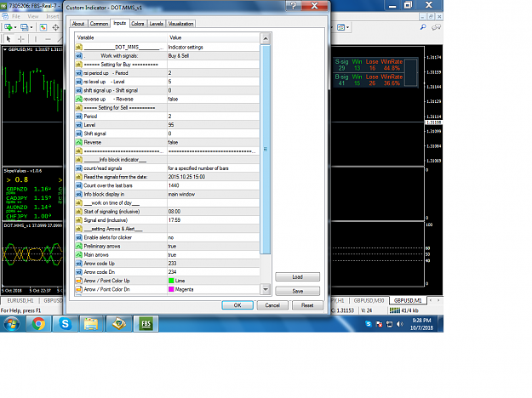Viewport: 532px width, 398px height.
Task: Click the inputs list scroll-down arrow
Action: 266,289
